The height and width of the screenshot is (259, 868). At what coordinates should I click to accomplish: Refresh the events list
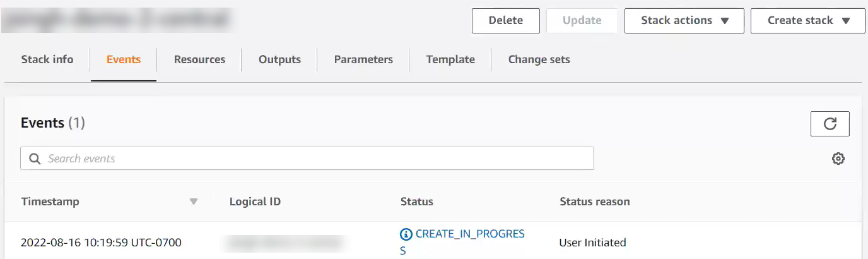[830, 124]
